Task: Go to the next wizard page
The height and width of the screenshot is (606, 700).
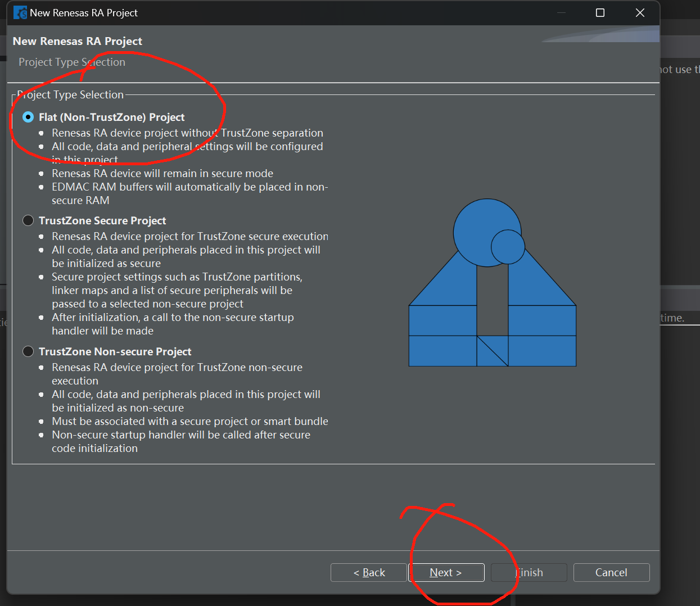Action: [446, 572]
